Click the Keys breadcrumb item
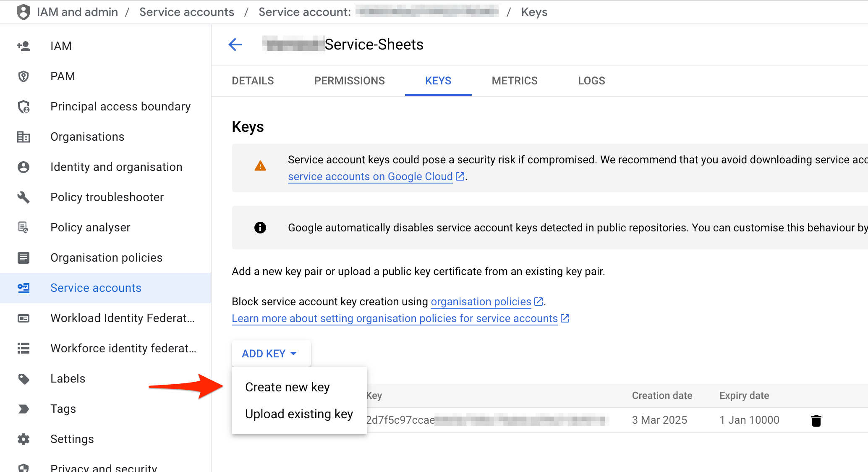Image resolution: width=868 pixels, height=472 pixels. pos(534,12)
